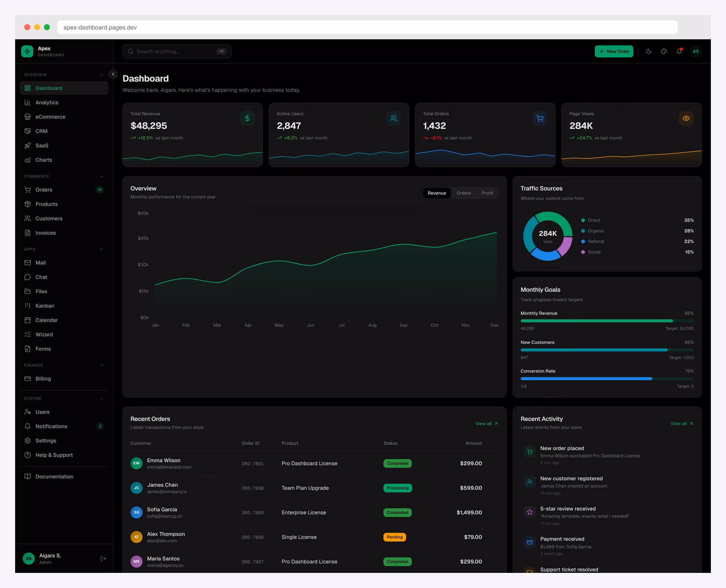The height and width of the screenshot is (588, 726).
Task: View all recent orders
Action: coord(487,424)
